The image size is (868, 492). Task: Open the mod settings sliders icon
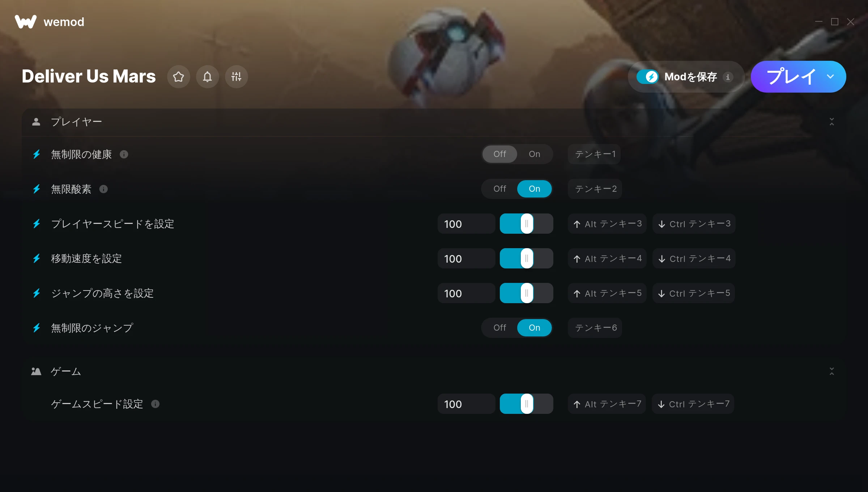(236, 77)
